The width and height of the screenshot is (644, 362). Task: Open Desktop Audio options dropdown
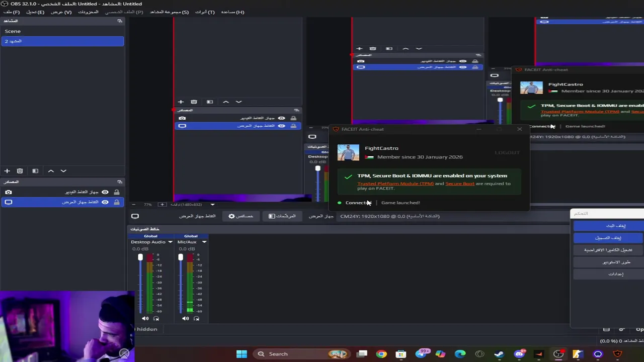[170, 242]
